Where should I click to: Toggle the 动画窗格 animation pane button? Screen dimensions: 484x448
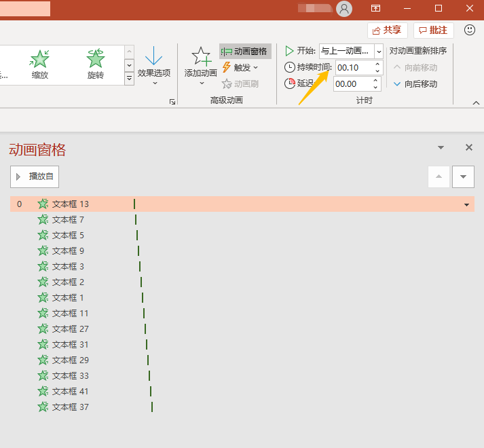[x=245, y=52]
